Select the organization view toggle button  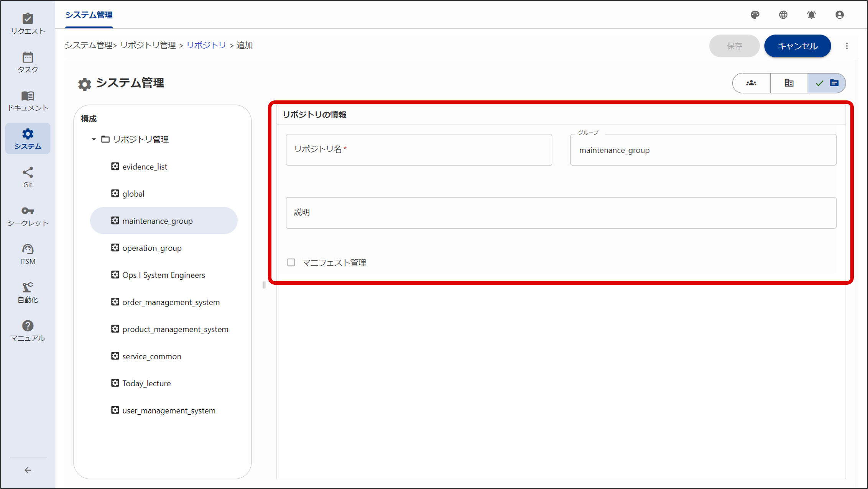(x=789, y=83)
